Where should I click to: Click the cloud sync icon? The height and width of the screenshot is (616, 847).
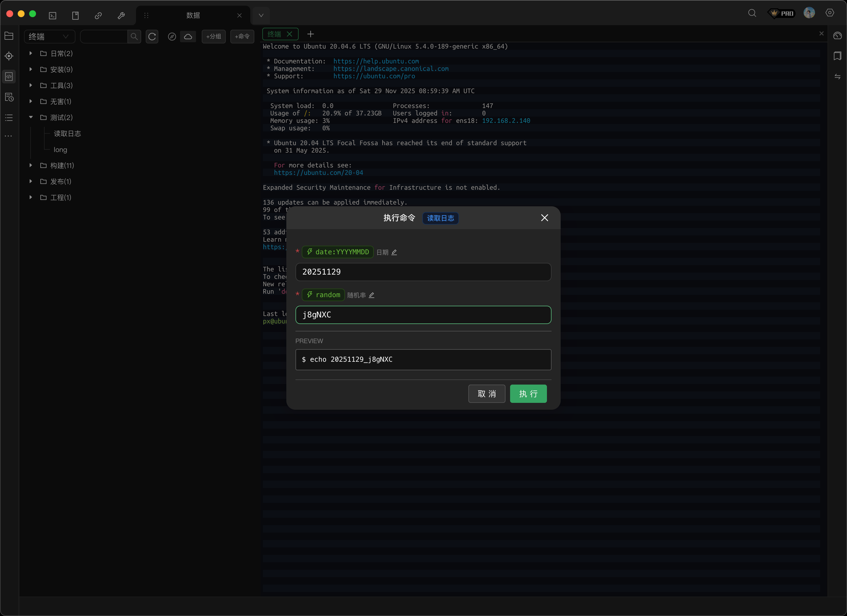coord(188,37)
